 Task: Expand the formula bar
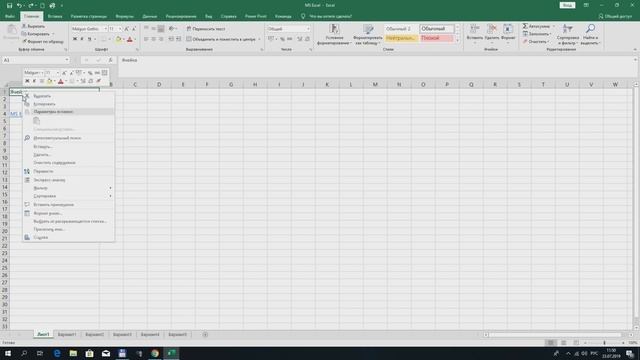click(635, 60)
